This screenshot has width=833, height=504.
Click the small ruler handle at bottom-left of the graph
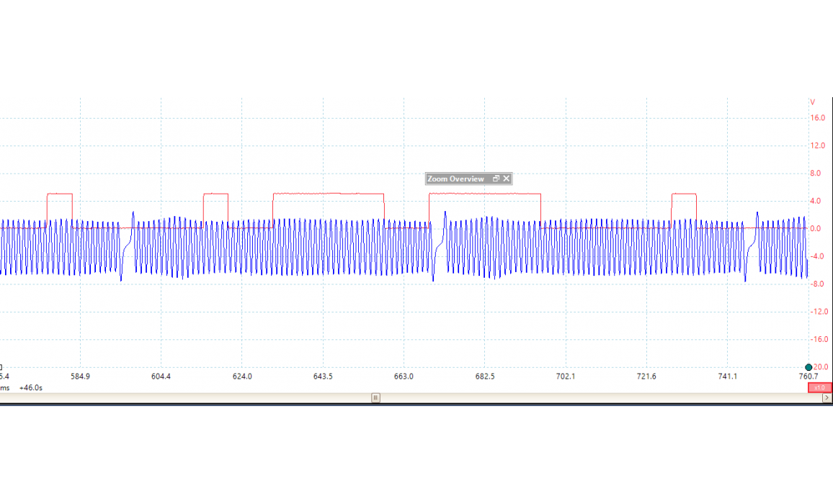[1, 367]
